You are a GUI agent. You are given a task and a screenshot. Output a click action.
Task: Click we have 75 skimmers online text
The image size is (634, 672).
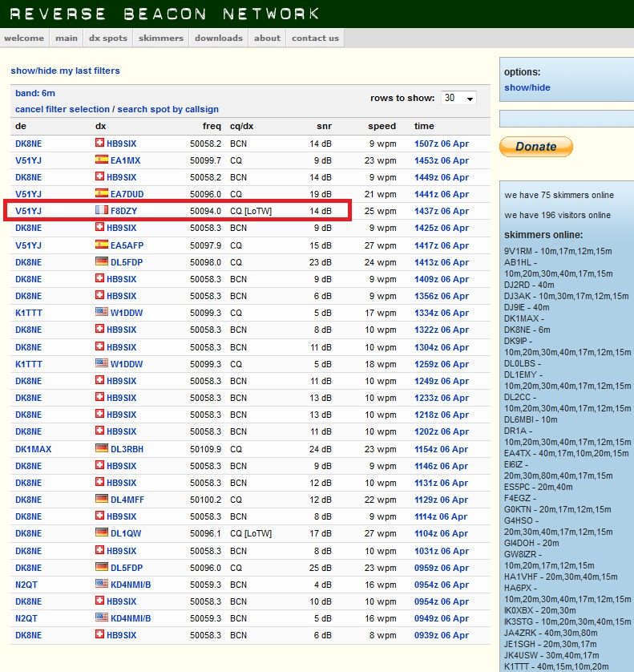[x=559, y=195]
